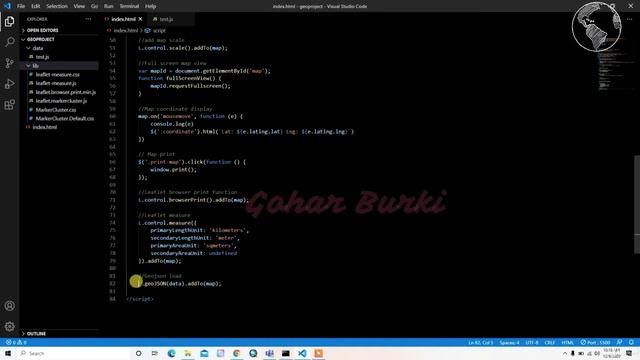Viewport: 640px width, 360px height.
Task: Open the Edit menu
Action: (x=36, y=6)
